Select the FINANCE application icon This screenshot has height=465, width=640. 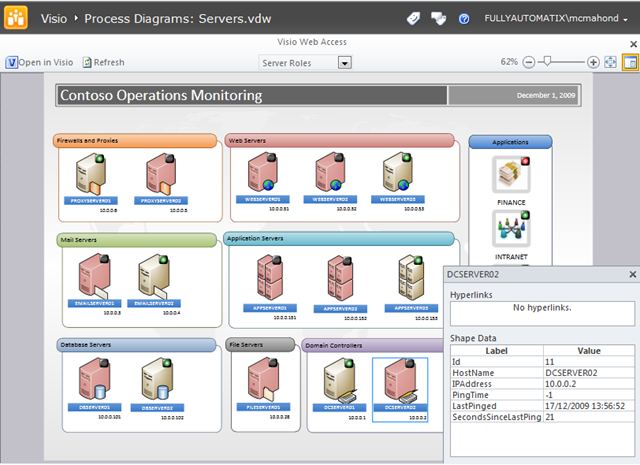point(510,176)
